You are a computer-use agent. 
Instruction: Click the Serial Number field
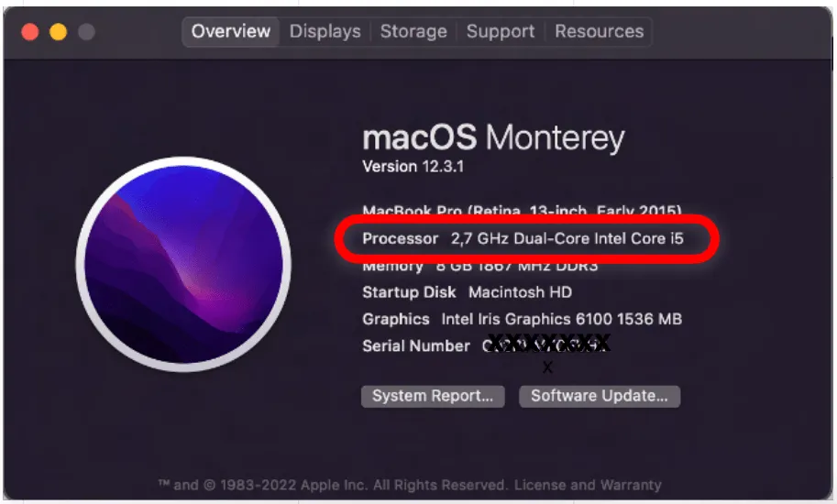pos(486,345)
